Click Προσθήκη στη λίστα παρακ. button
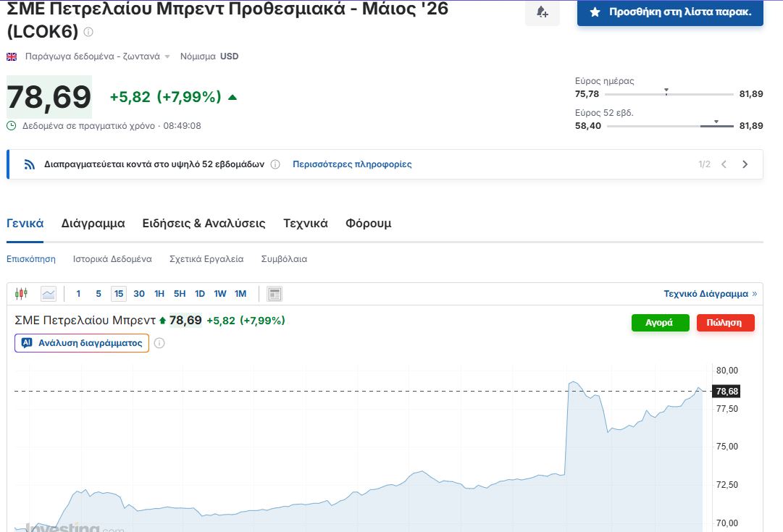783x532 pixels. 670,12
